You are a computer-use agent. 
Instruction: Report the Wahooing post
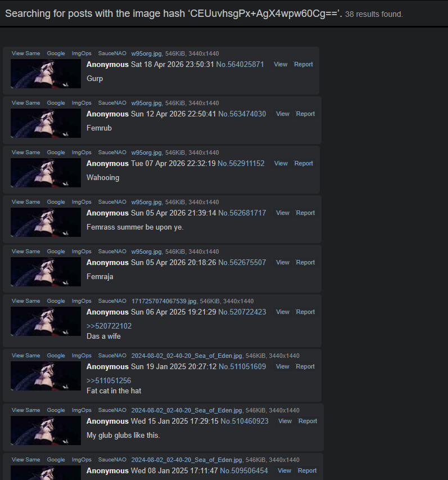tap(304, 163)
